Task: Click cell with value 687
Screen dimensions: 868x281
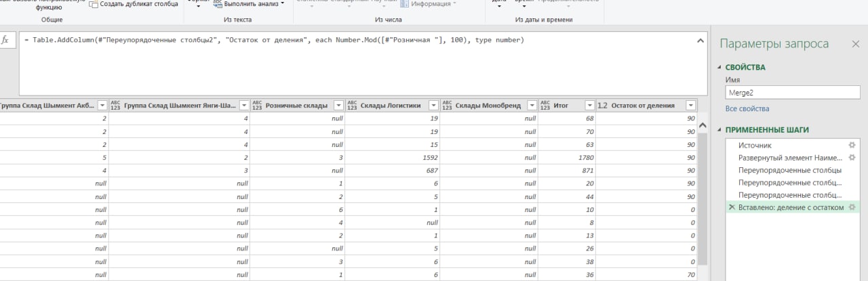Action: coord(393,171)
